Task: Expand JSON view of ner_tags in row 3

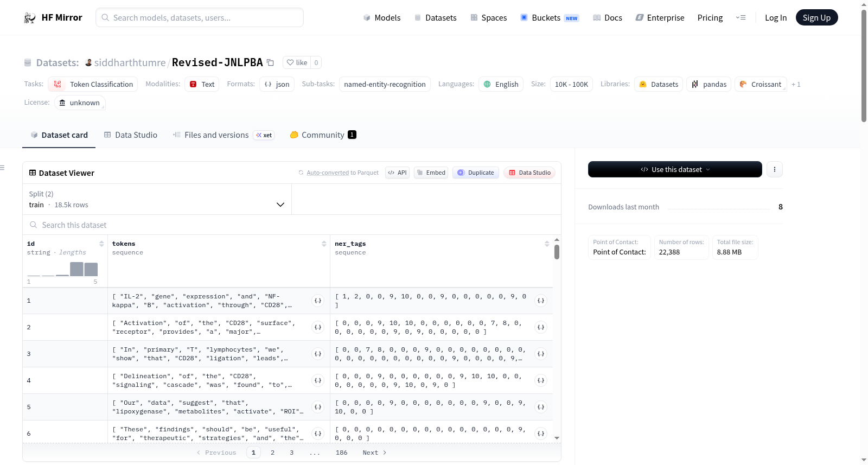Action: click(541, 354)
